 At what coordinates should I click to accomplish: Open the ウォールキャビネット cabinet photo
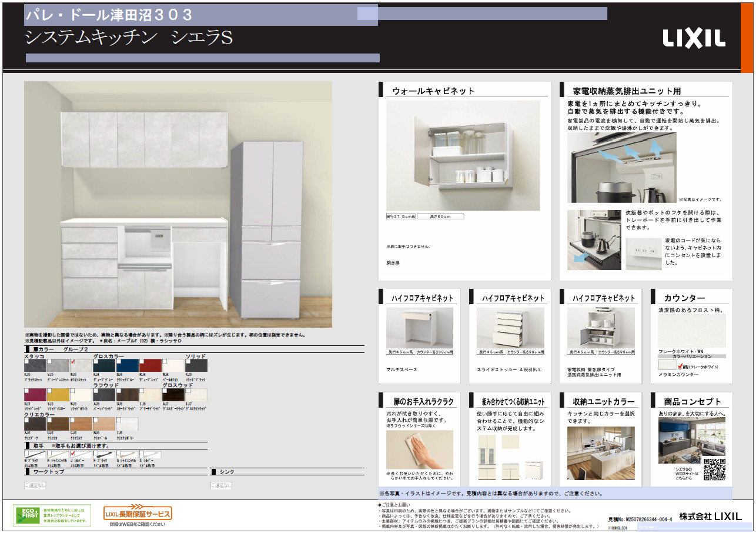tap(463, 155)
